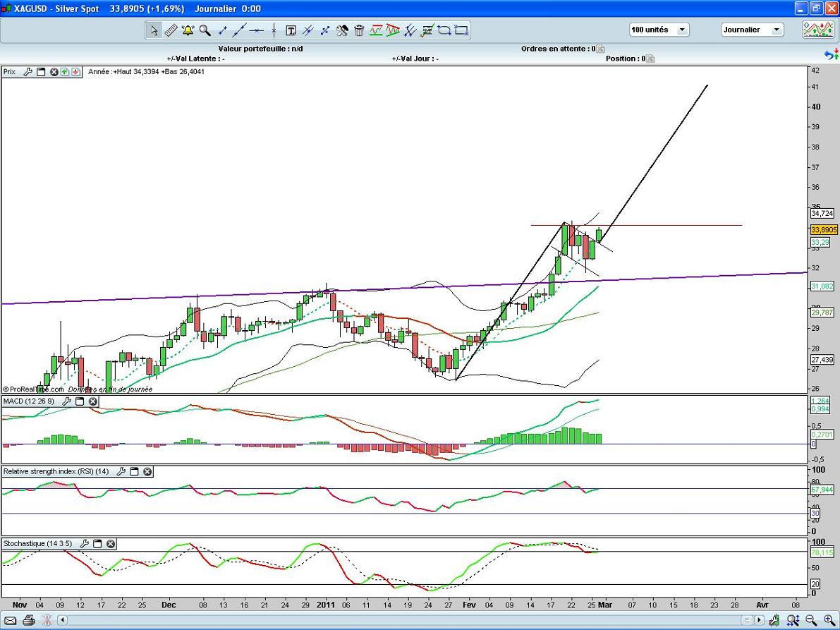Close the Relative strength index panel
This screenshot has width=840, height=630.
click(x=147, y=471)
